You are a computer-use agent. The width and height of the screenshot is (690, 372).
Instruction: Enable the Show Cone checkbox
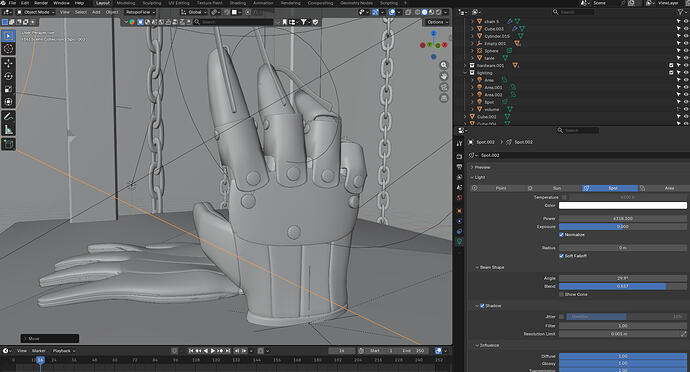pyautogui.click(x=562, y=294)
